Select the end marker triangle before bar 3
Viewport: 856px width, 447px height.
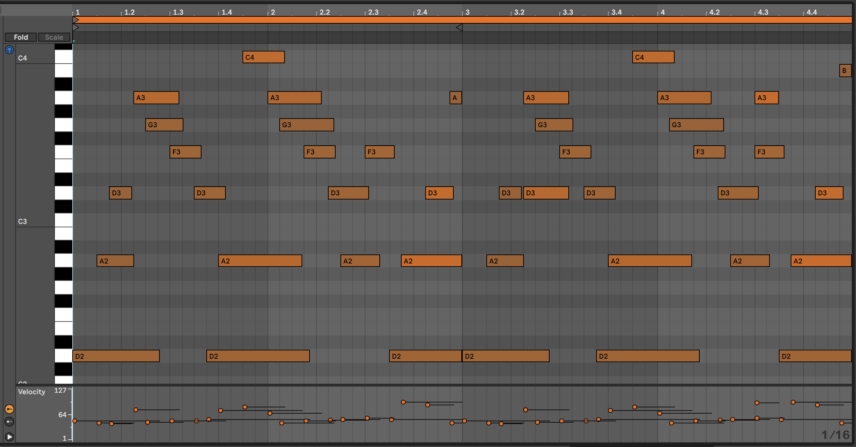coord(459,27)
